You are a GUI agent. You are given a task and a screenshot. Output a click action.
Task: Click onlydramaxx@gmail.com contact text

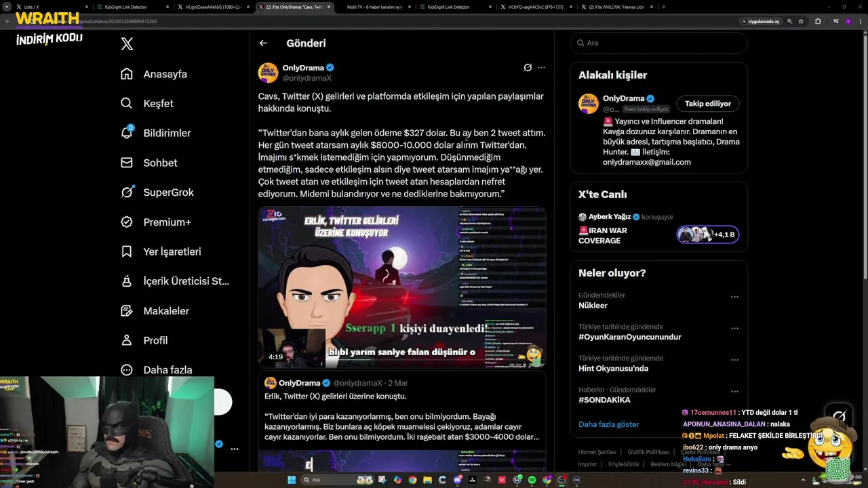(x=647, y=162)
